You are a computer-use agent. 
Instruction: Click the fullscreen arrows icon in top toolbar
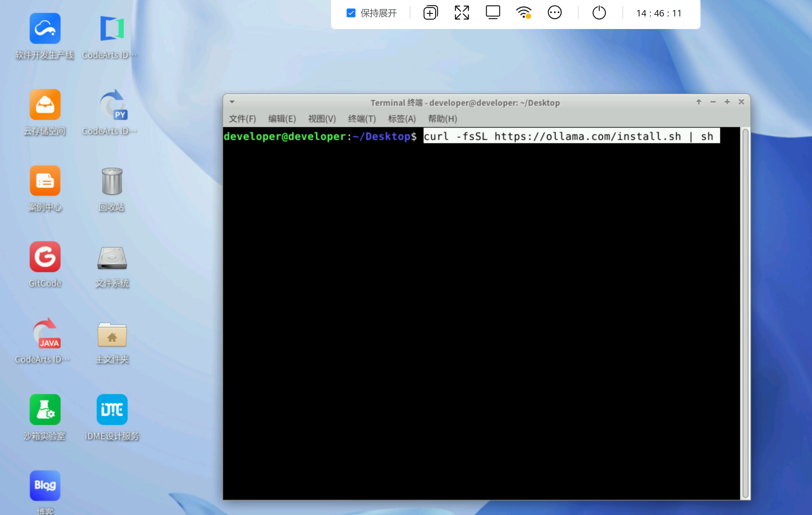[x=462, y=13]
